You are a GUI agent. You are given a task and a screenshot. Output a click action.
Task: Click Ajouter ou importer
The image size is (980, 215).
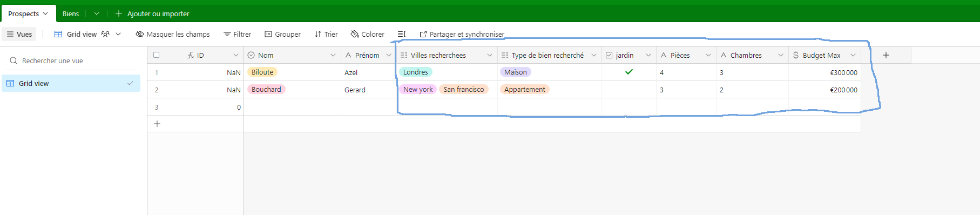point(158,14)
